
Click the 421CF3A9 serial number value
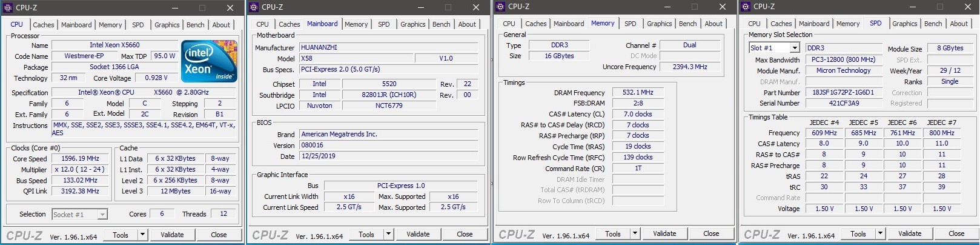(843, 103)
